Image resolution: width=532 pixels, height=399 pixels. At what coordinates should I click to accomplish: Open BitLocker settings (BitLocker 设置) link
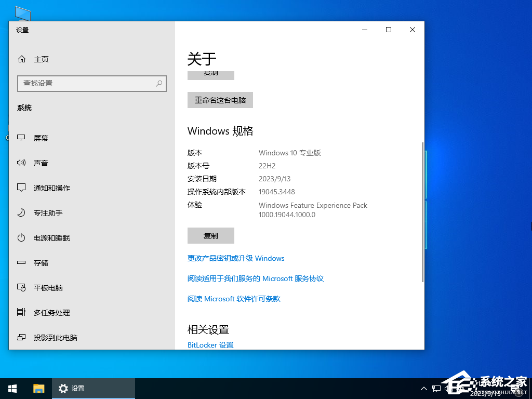pos(210,345)
